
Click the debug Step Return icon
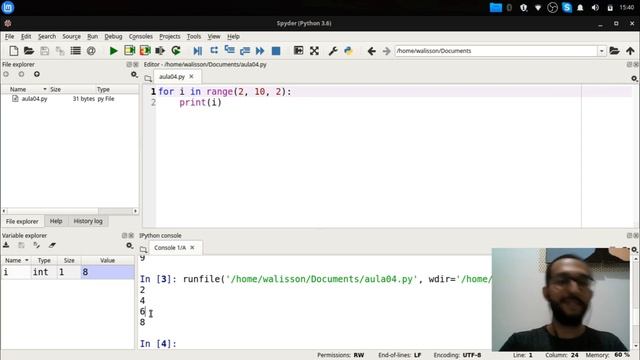[245, 51]
